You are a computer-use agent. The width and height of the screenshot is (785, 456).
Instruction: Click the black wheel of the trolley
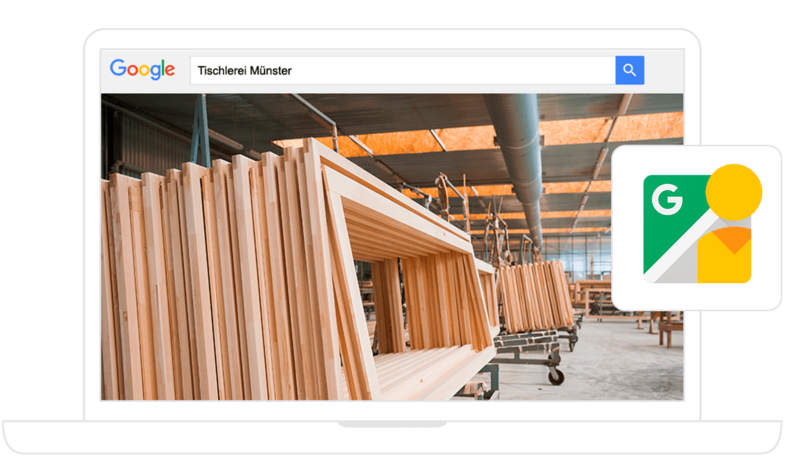(x=556, y=376)
